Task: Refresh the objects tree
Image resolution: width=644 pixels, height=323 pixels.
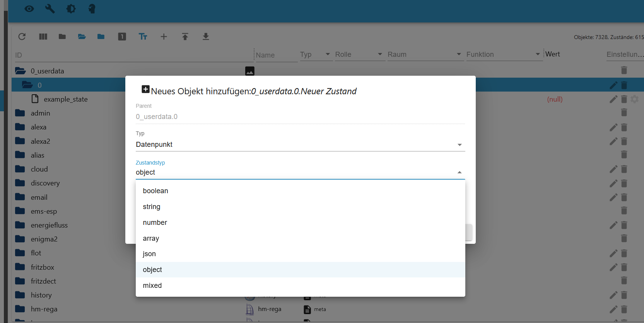Action: tap(22, 36)
